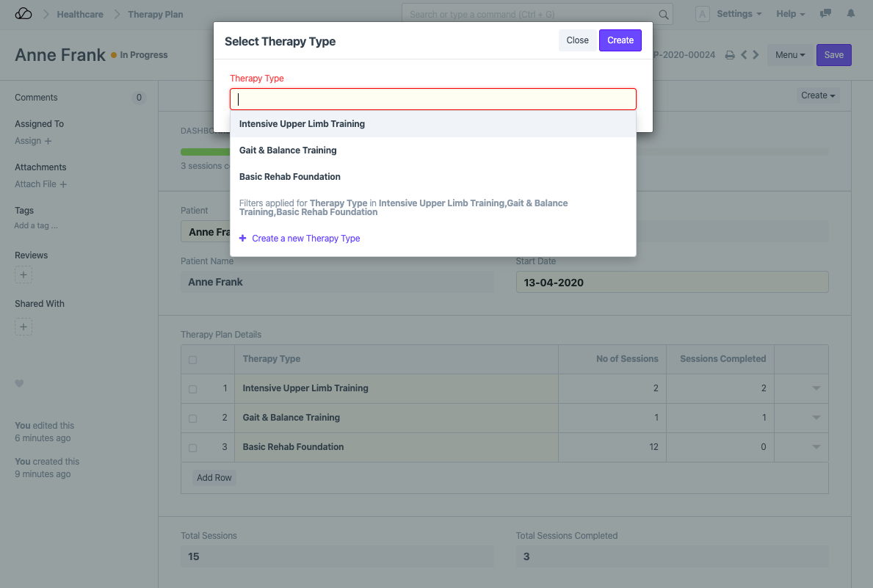Choose Basic Rehab Foundation from the list

click(x=289, y=177)
